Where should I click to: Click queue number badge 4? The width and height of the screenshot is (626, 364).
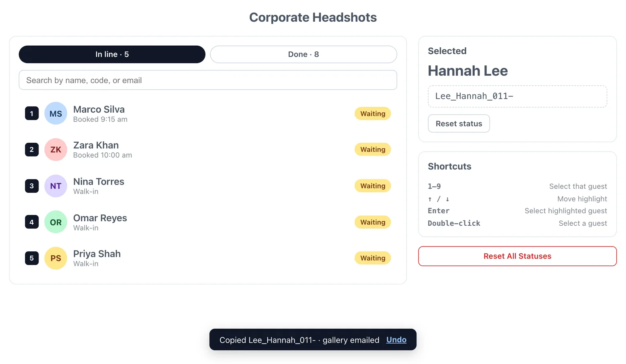(x=32, y=222)
